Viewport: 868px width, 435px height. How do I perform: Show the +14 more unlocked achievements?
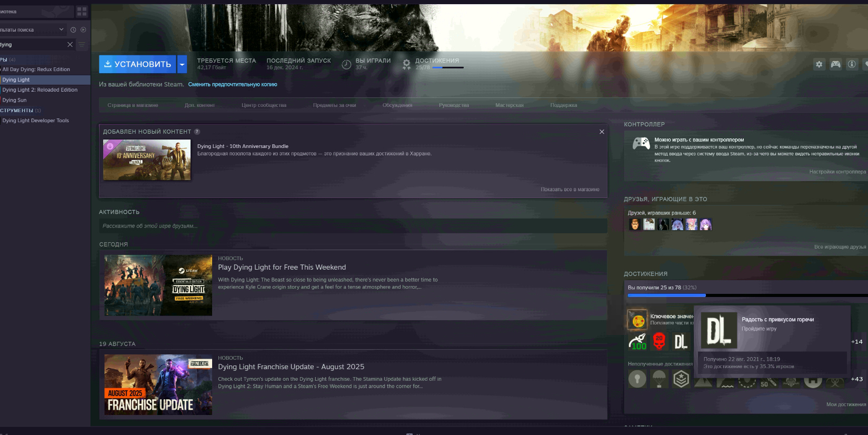click(857, 342)
